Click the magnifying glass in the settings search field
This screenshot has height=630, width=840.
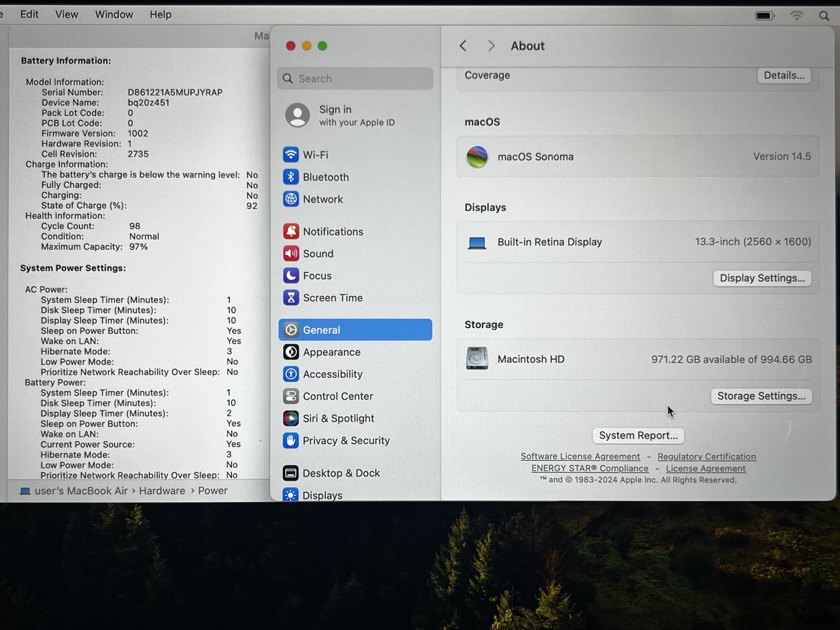[288, 79]
